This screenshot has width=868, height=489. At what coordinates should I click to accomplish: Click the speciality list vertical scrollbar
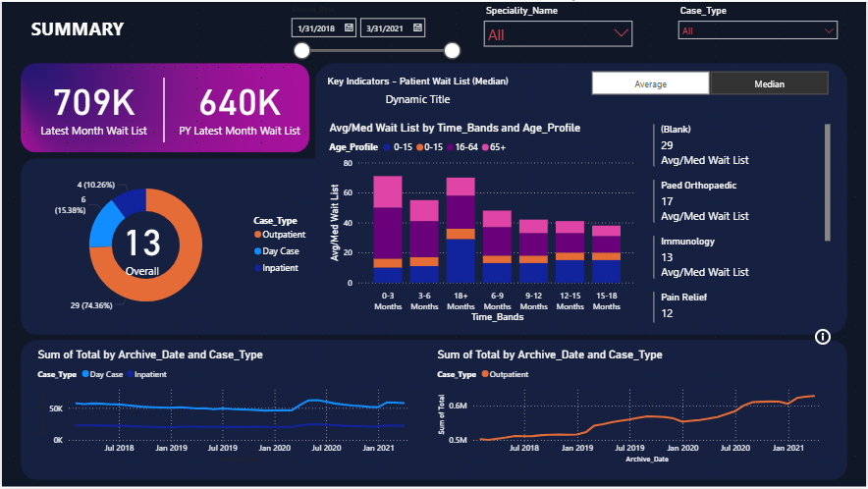[x=827, y=182]
